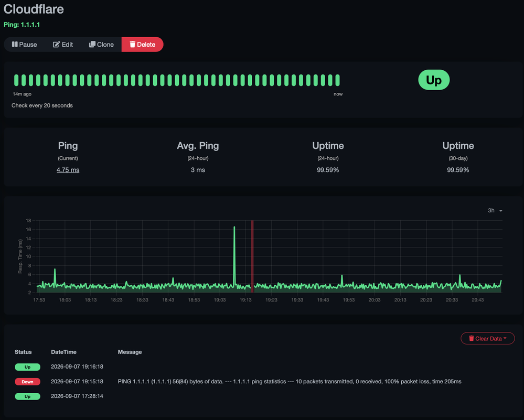
Task: Click the first heartbeat bar at 14m ago
Action: (x=16, y=80)
